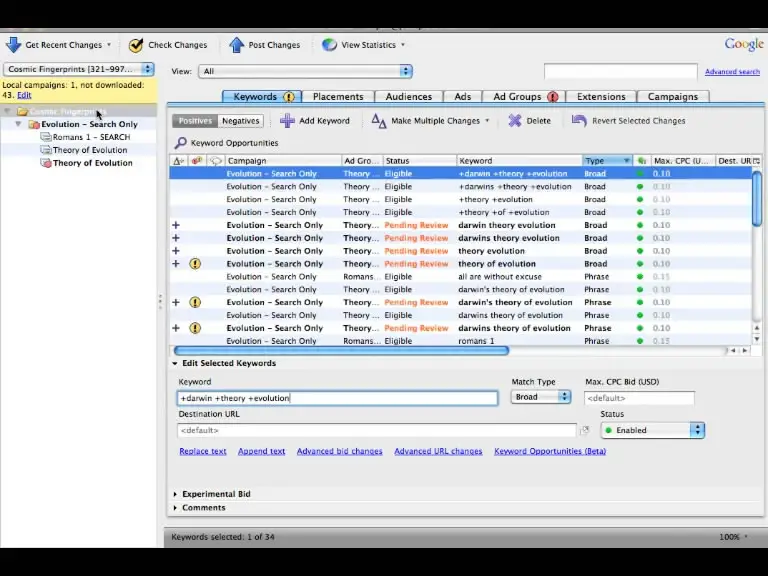Click the Advanced URL changes link
Image resolution: width=768 pixels, height=576 pixels.
(x=438, y=451)
